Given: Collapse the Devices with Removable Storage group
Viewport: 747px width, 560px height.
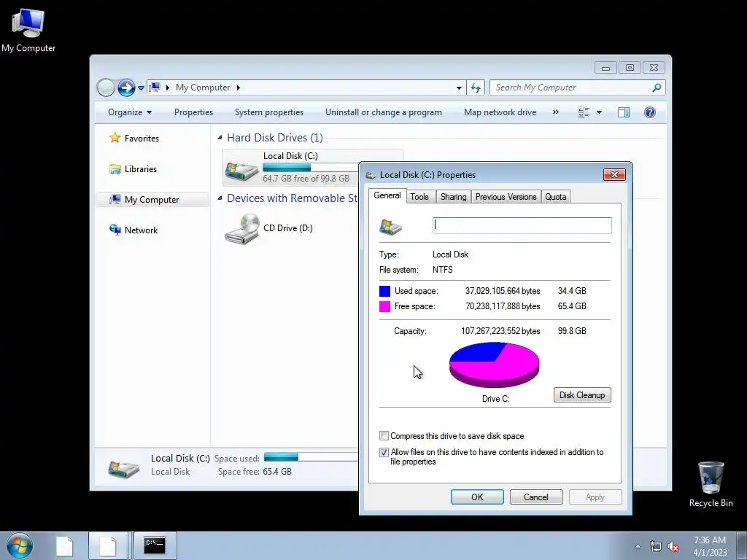Looking at the screenshot, I should pyautogui.click(x=220, y=198).
